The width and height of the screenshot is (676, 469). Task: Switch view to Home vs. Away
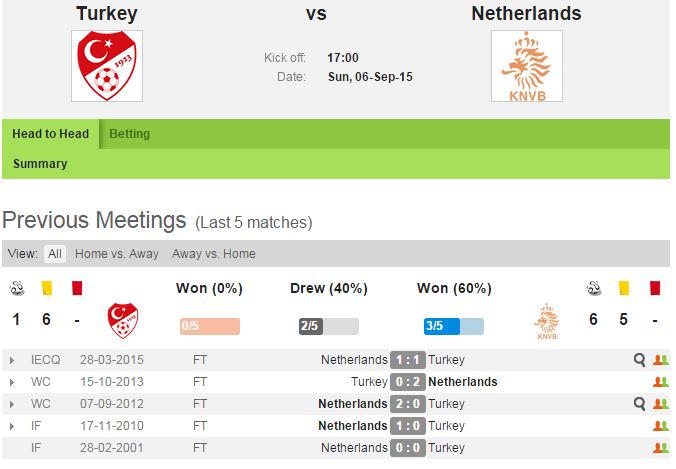[117, 254]
